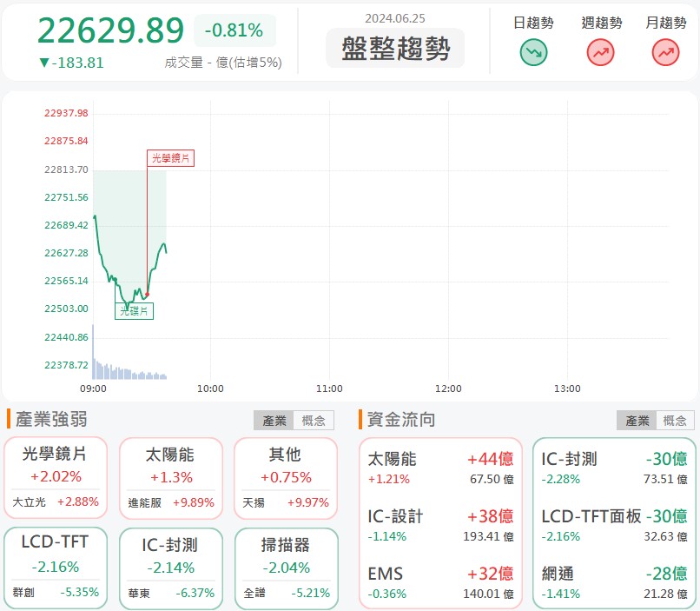Click the green daily trend down-arrow icon
Image resolution: width=700 pixels, height=611 pixels.
click(x=533, y=52)
